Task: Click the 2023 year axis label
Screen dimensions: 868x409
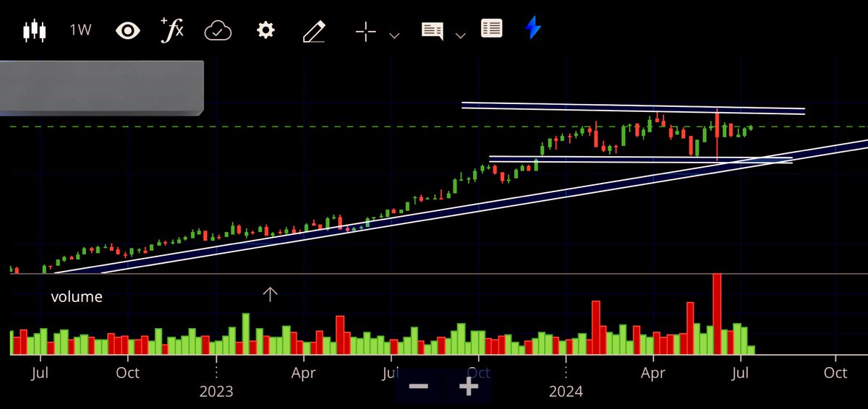Action: pyautogui.click(x=216, y=392)
